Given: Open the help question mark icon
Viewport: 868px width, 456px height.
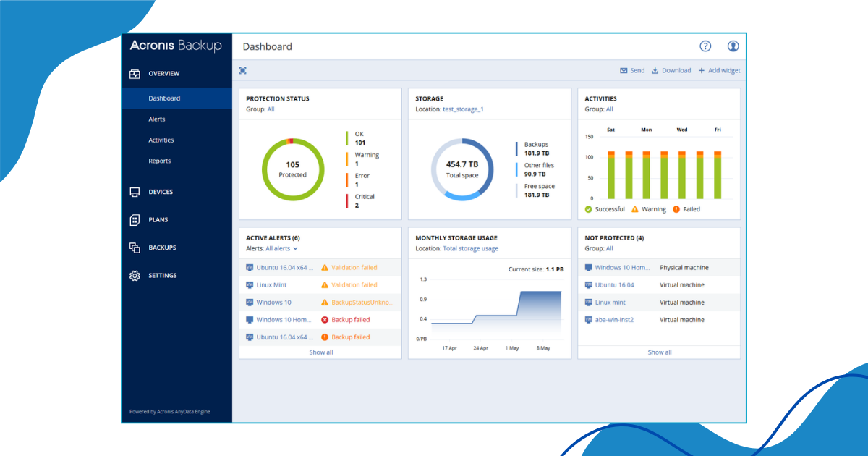Looking at the screenshot, I should click(705, 46).
